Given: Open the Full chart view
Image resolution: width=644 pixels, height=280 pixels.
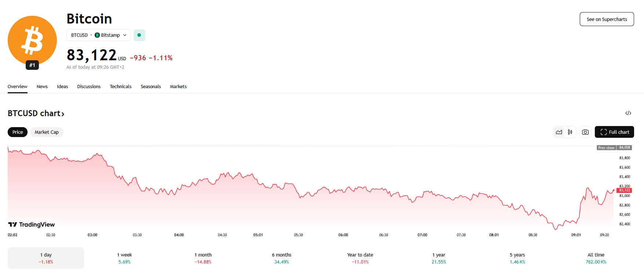Looking at the screenshot, I should point(614,132).
